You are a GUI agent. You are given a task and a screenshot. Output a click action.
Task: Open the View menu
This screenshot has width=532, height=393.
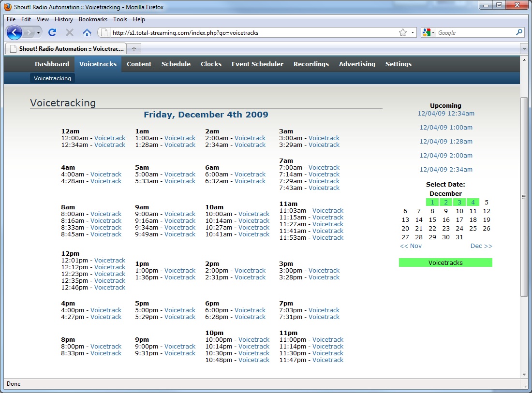[43, 19]
